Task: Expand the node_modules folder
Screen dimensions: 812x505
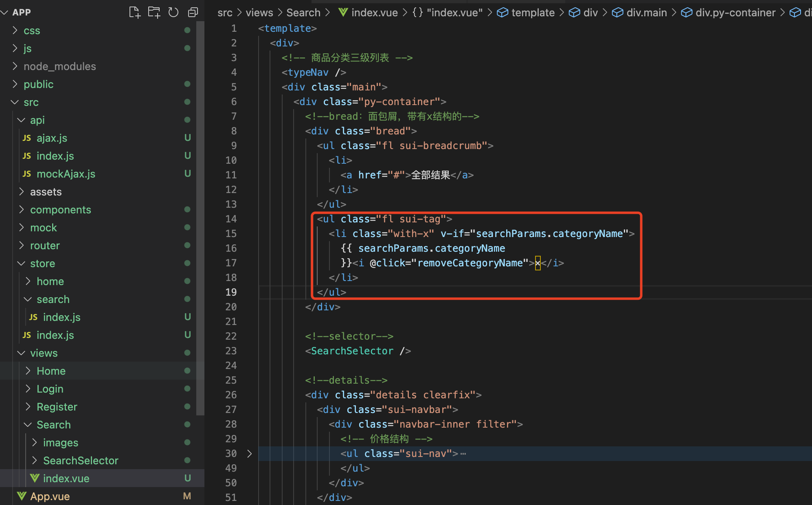Action: (x=59, y=66)
